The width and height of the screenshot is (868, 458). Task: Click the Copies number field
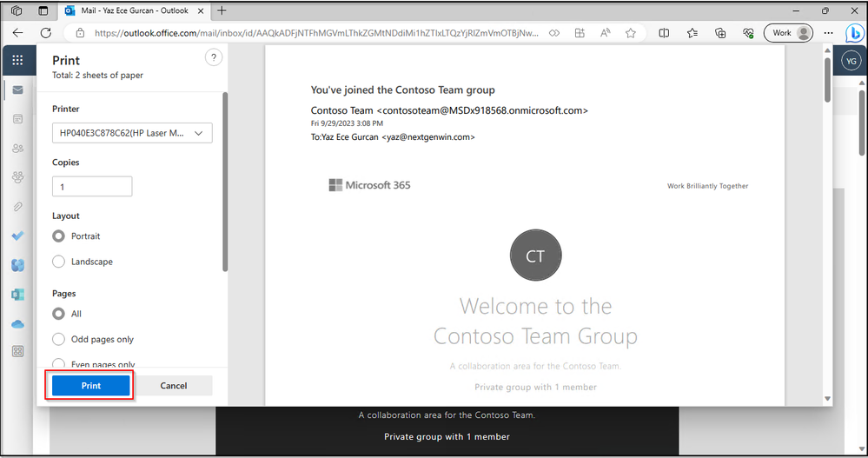pyautogui.click(x=92, y=187)
